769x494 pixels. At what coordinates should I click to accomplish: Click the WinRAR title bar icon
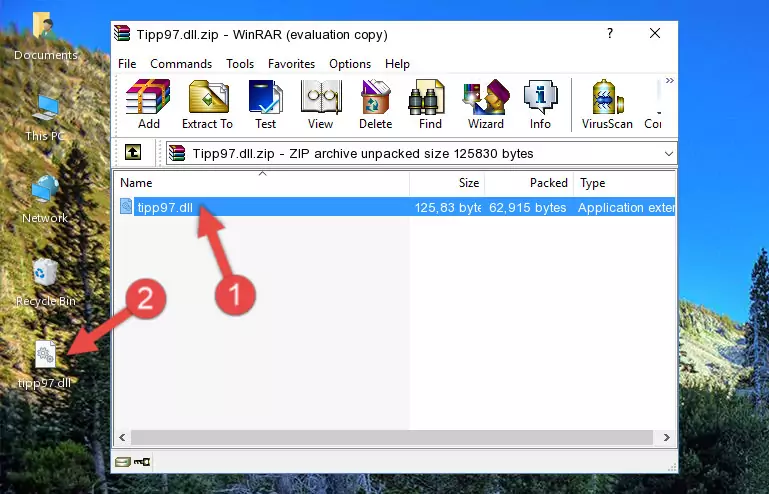(122, 33)
